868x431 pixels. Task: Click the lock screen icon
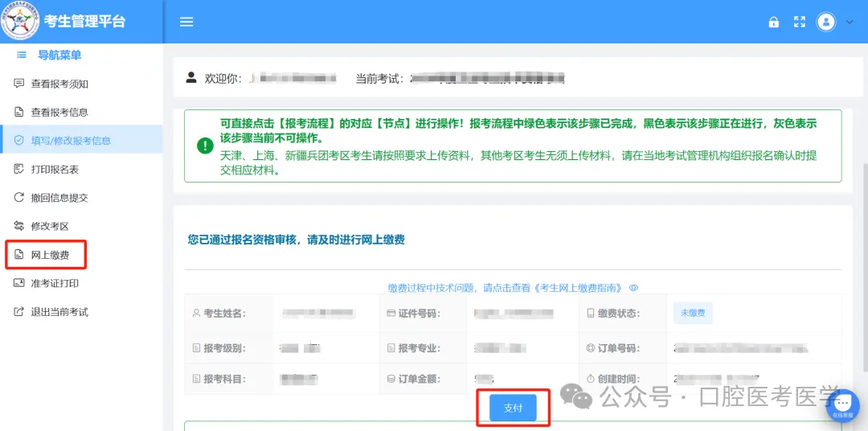[x=773, y=23]
